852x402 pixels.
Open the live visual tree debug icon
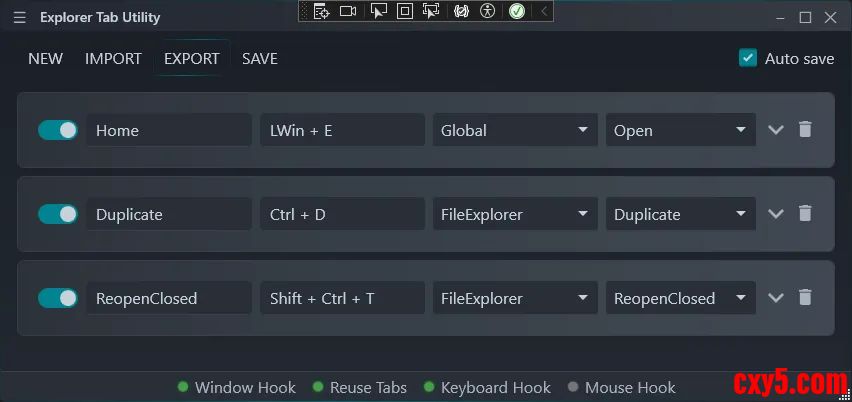click(x=322, y=11)
